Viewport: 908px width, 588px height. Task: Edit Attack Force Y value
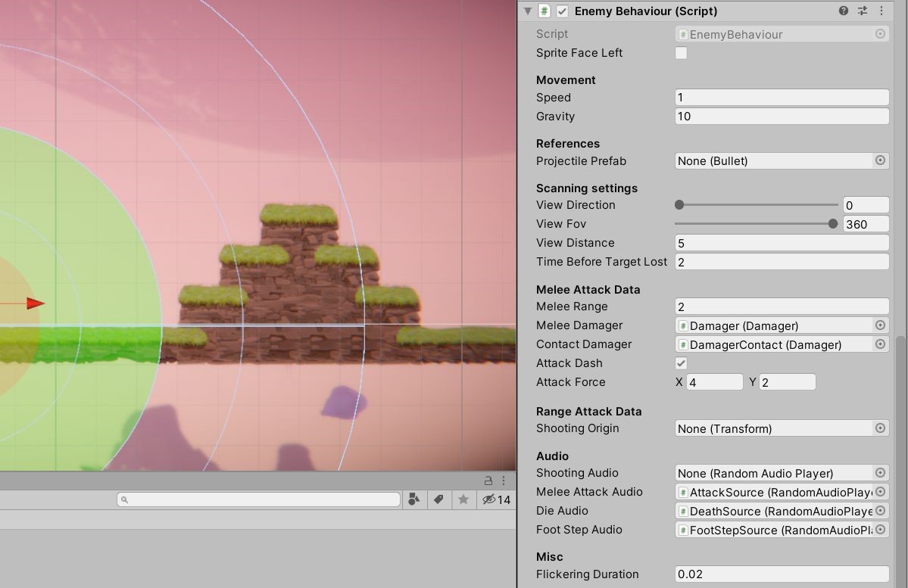(x=788, y=382)
